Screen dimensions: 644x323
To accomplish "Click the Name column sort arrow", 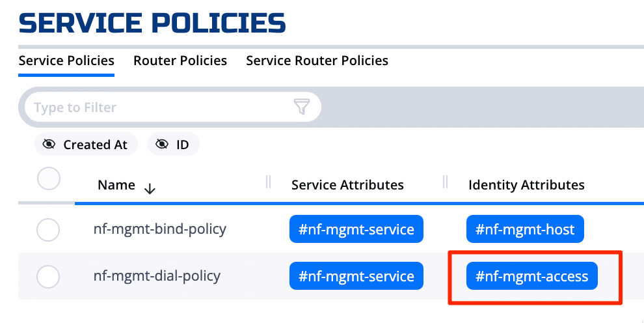I will tap(150, 188).
